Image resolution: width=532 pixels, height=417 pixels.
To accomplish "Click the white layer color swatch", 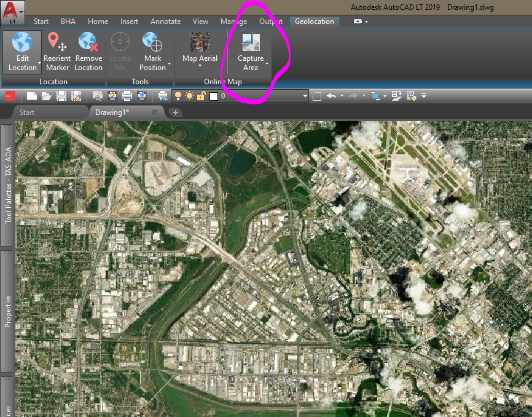I will click(213, 97).
